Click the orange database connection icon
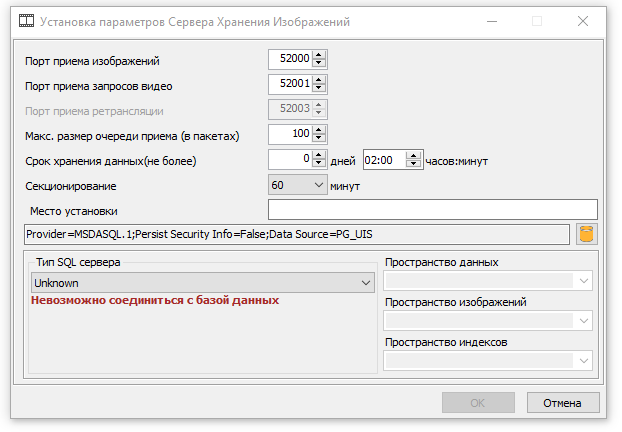The image size is (622, 432). (587, 234)
